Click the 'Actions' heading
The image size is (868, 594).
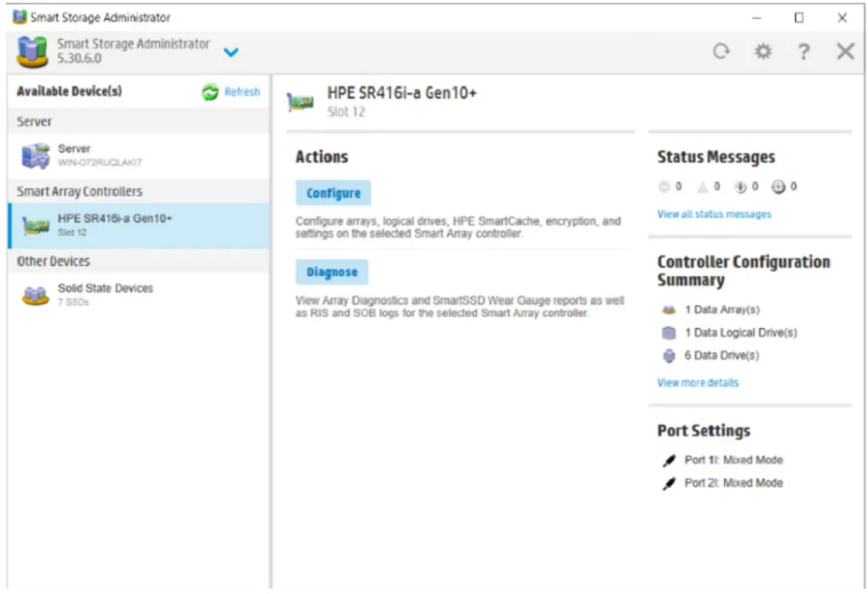point(321,158)
